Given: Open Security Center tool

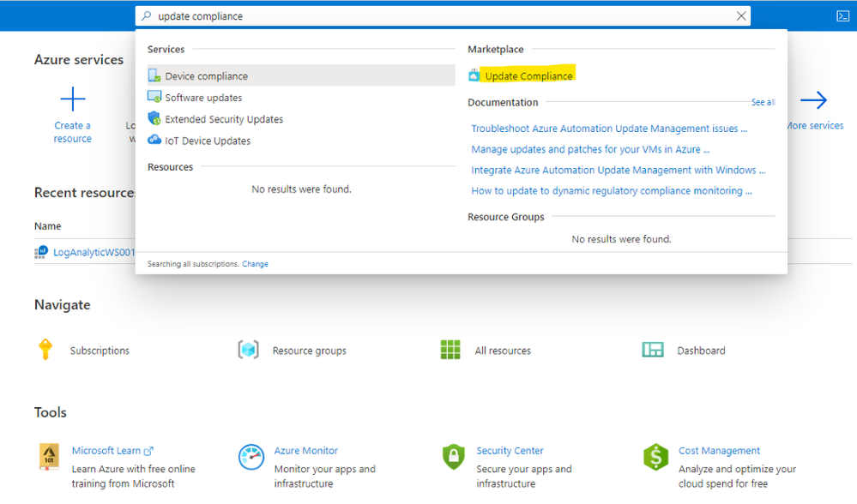Looking at the screenshot, I should [510, 451].
